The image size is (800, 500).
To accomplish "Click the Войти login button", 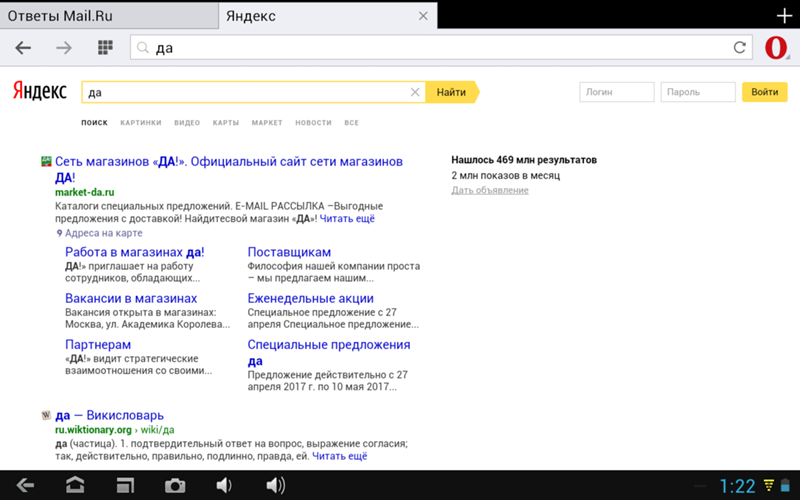I will (764, 92).
